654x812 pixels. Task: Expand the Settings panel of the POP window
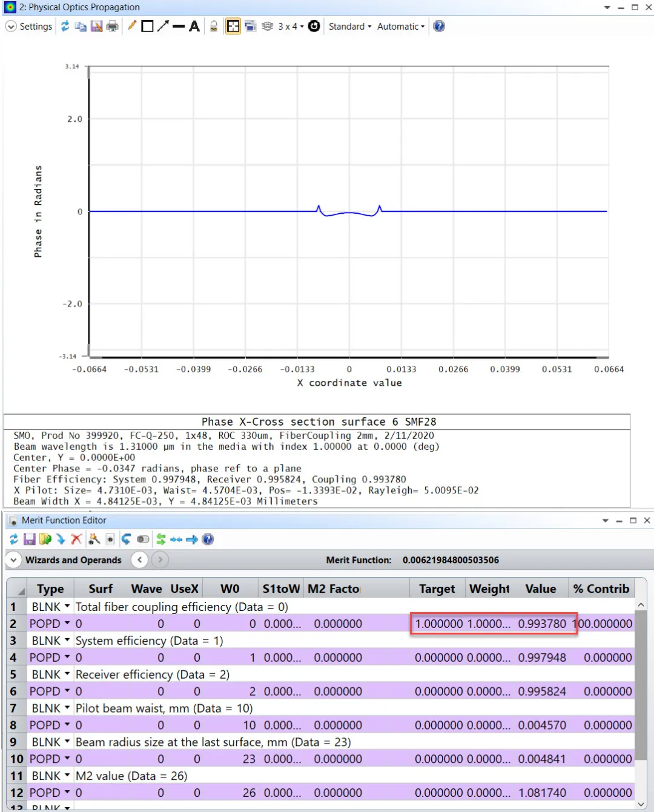[x=11, y=27]
